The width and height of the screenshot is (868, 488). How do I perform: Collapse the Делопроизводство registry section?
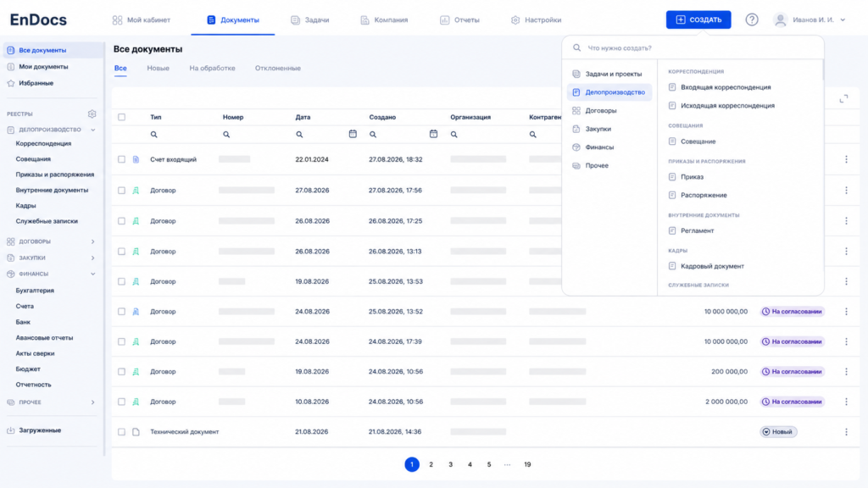click(93, 130)
